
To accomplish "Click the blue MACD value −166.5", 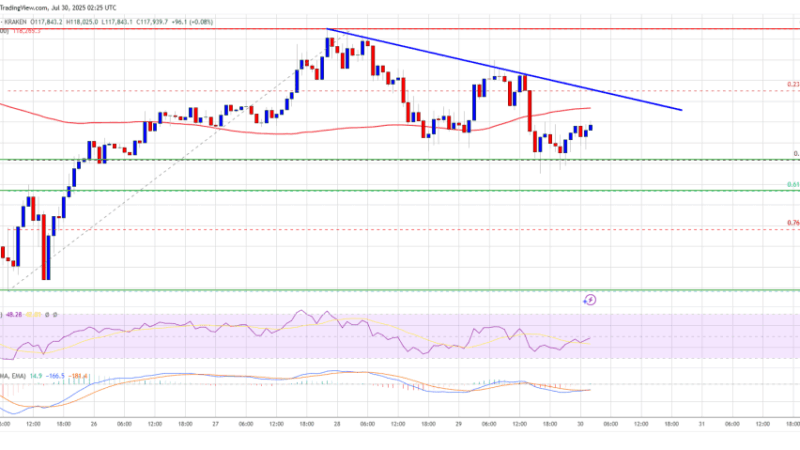I will 55,376.
